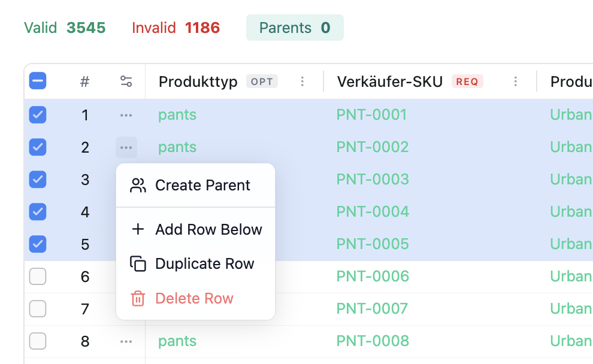Viewport: 593px width, 364px height.
Task: Click the select-all checkbox to clear the selection
Action: tap(38, 80)
